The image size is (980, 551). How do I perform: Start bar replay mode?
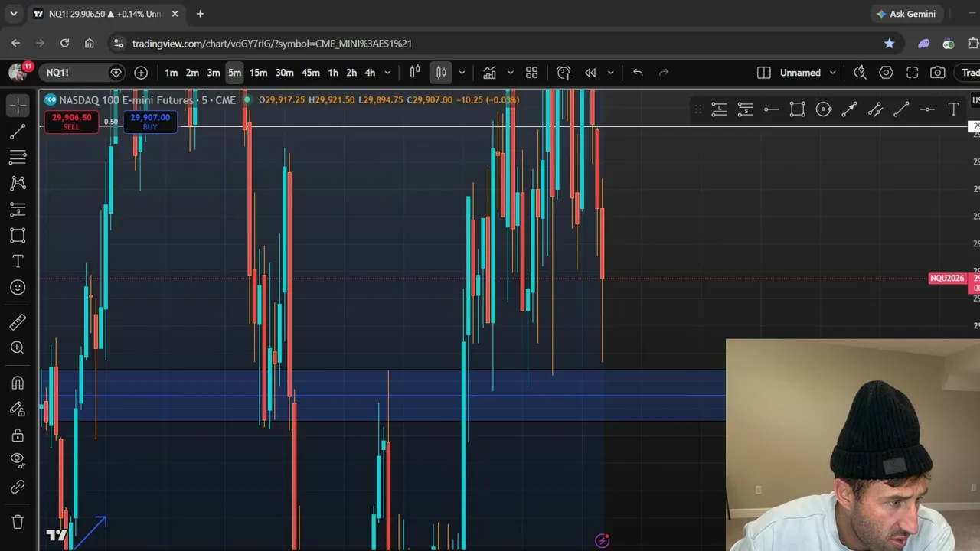tap(590, 73)
